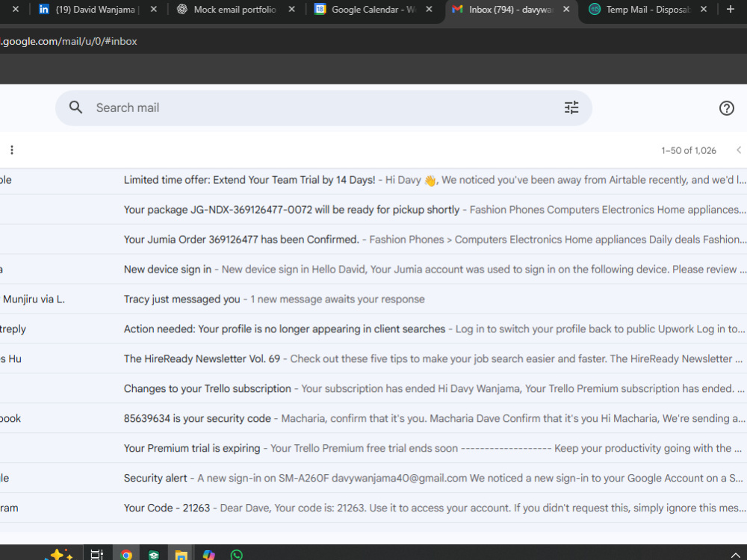Image resolution: width=747 pixels, height=560 pixels.
Task: Open Changes to your Trello subscription email
Action: [373, 388]
